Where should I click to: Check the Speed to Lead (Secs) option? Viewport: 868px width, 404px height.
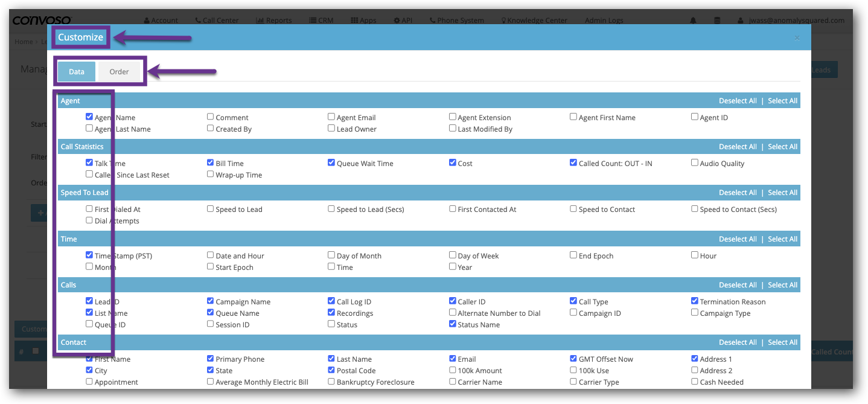pyautogui.click(x=331, y=209)
